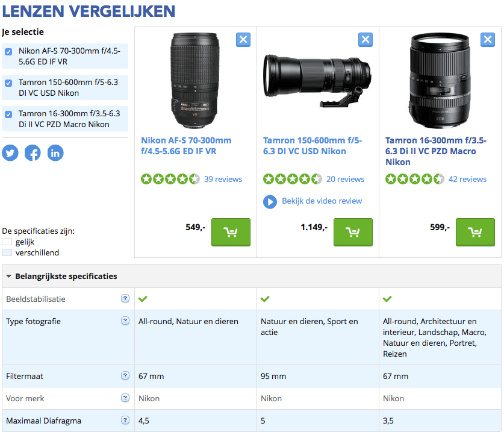Open the 39 reviews for the Nikon lens
The image size is (504, 435).
pyautogui.click(x=223, y=179)
